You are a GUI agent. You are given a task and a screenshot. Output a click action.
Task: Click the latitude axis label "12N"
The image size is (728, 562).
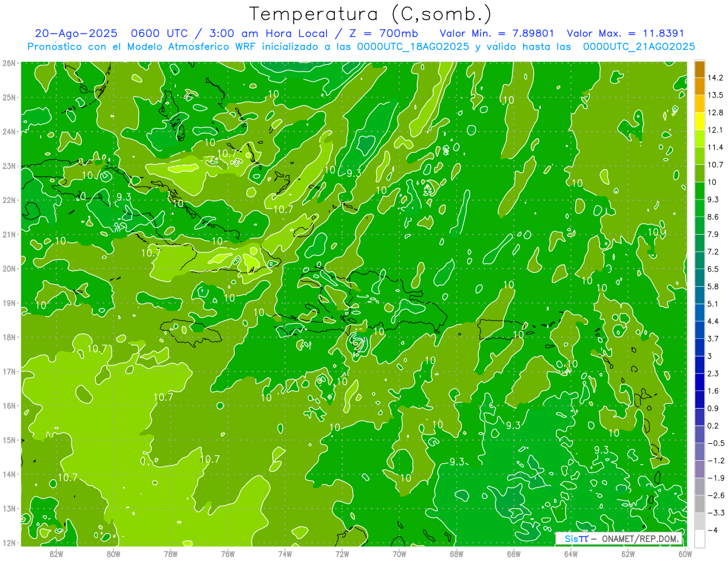[9, 543]
